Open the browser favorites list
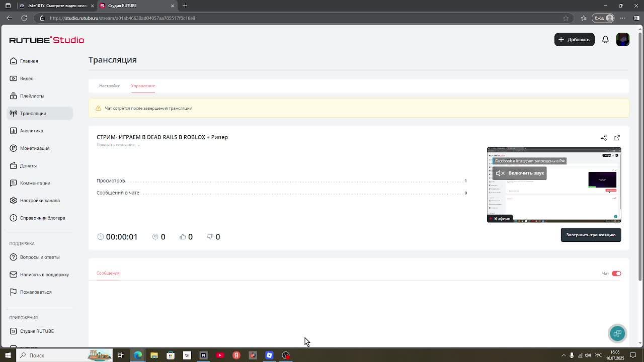 (584, 18)
